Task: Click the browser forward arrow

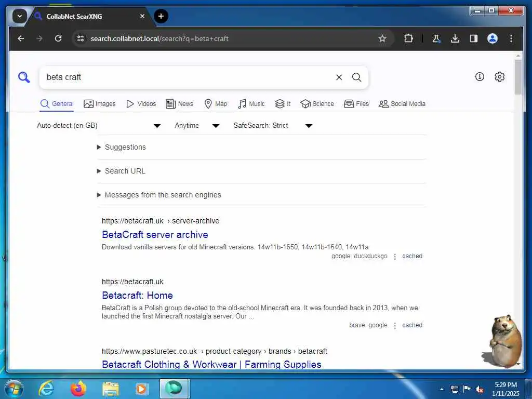Action: 39,38
